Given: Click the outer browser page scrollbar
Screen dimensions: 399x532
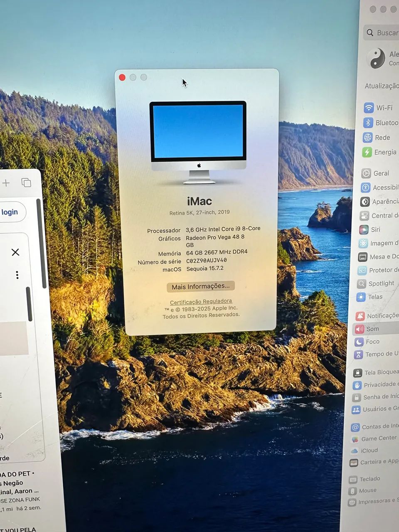Looking at the screenshot, I should point(41,244).
